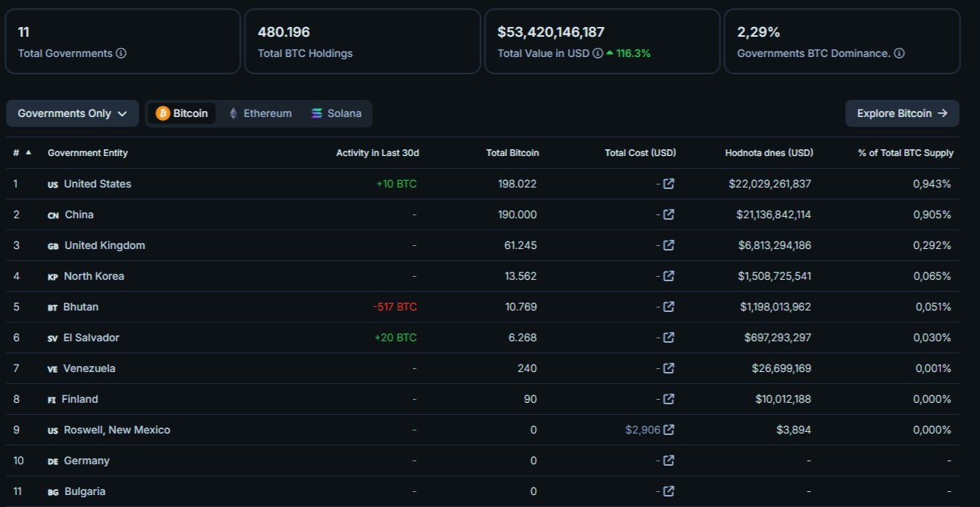980x507 pixels.
Task: Open external link icon in Germany row
Action: pos(669,460)
